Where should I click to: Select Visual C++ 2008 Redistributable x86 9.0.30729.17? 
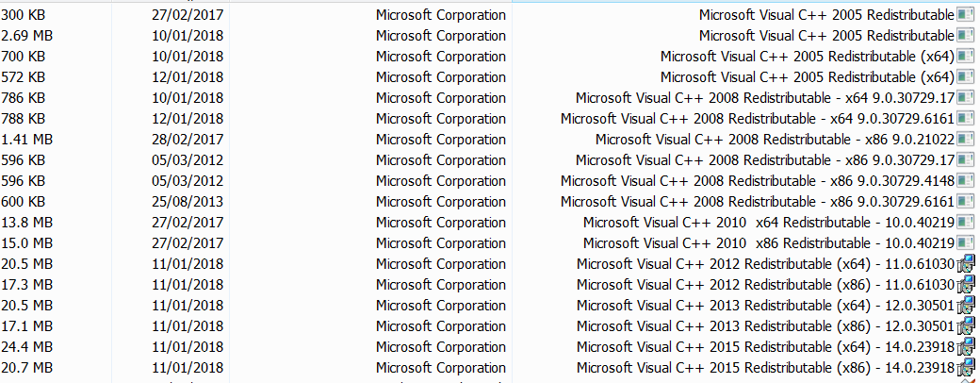pos(765,159)
